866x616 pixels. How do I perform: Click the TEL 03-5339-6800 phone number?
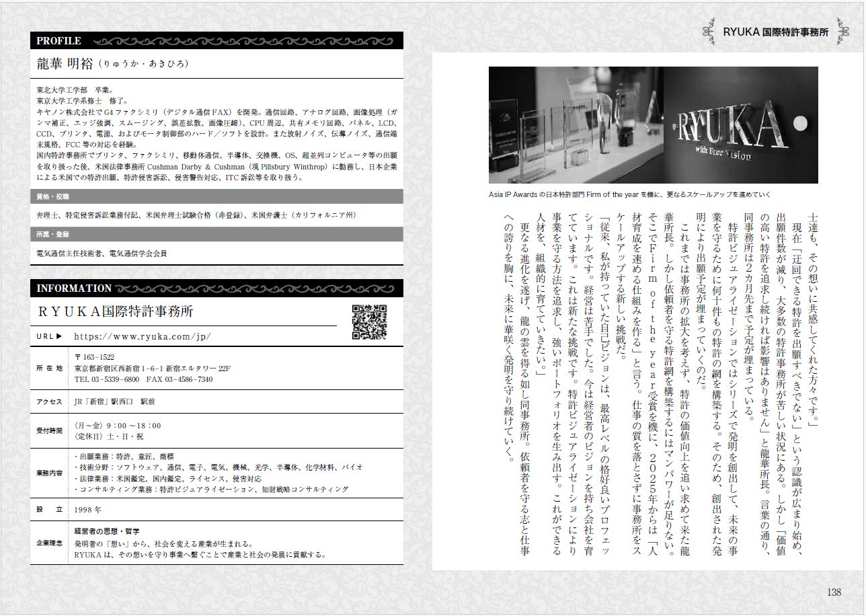(x=107, y=379)
